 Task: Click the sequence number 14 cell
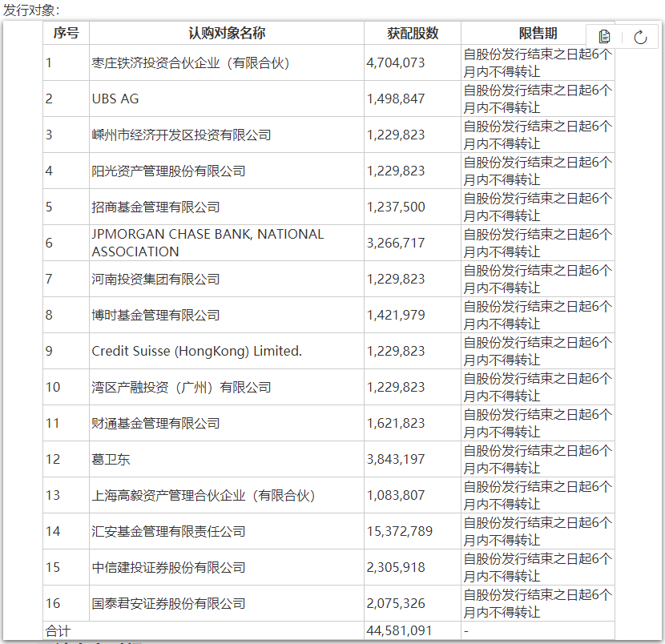66,531
